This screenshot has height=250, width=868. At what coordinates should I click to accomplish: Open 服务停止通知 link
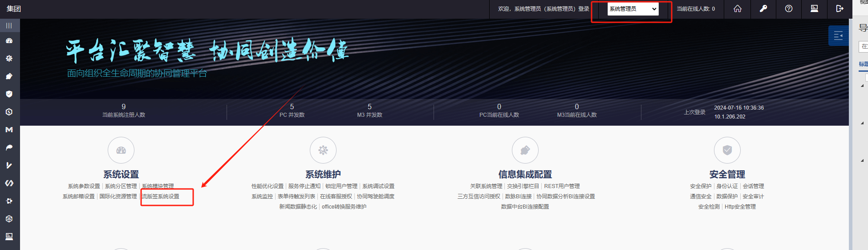(304, 186)
